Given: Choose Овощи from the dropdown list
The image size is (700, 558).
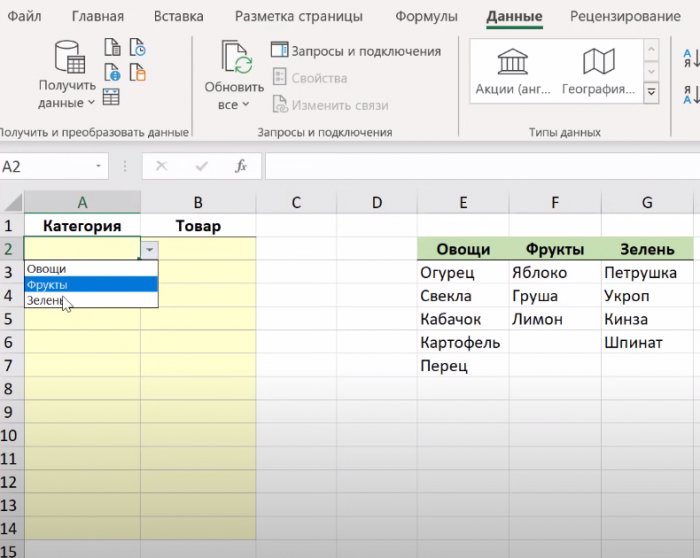Looking at the screenshot, I should point(91,269).
